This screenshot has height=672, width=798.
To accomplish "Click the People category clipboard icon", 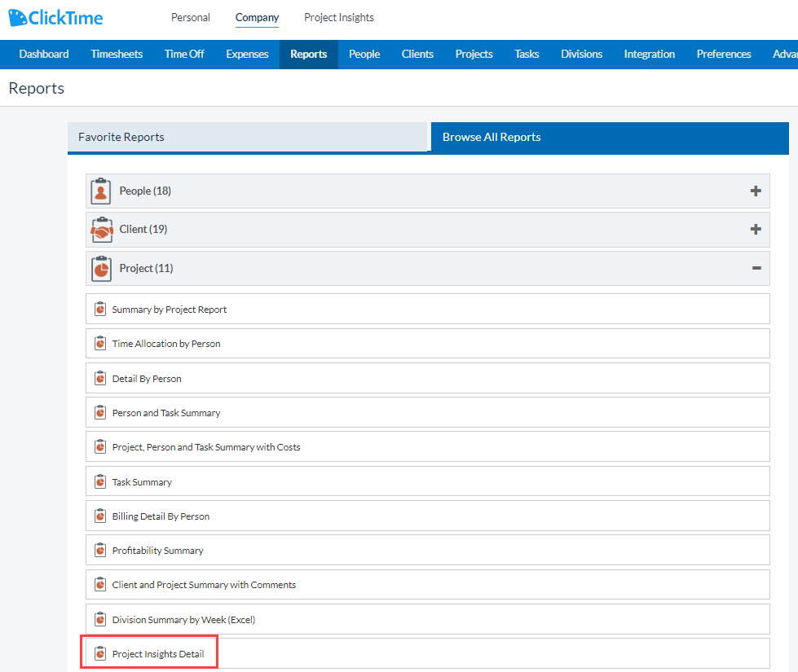I will pos(101,191).
